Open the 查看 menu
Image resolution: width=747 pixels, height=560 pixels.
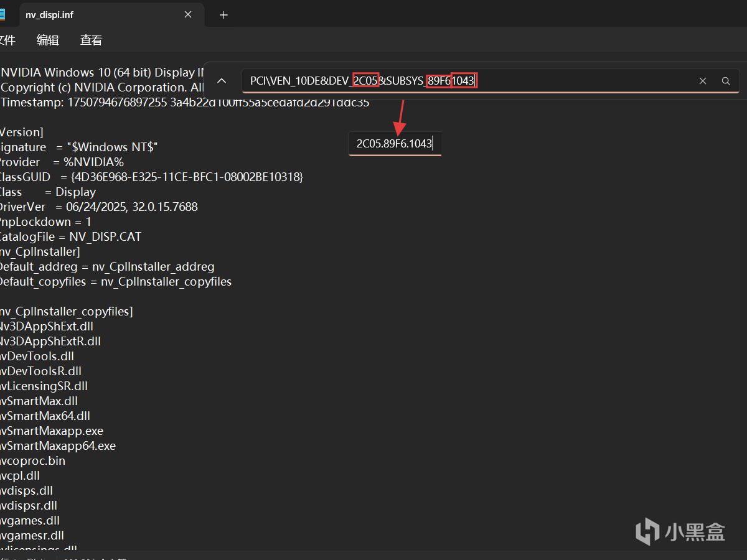[x=92, y=40]
